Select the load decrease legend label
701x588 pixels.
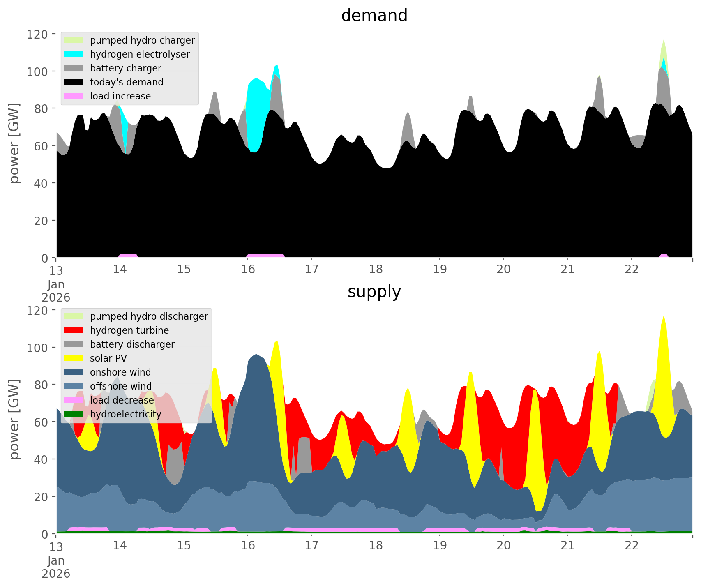pyautogui.click(x=122, y=400)
